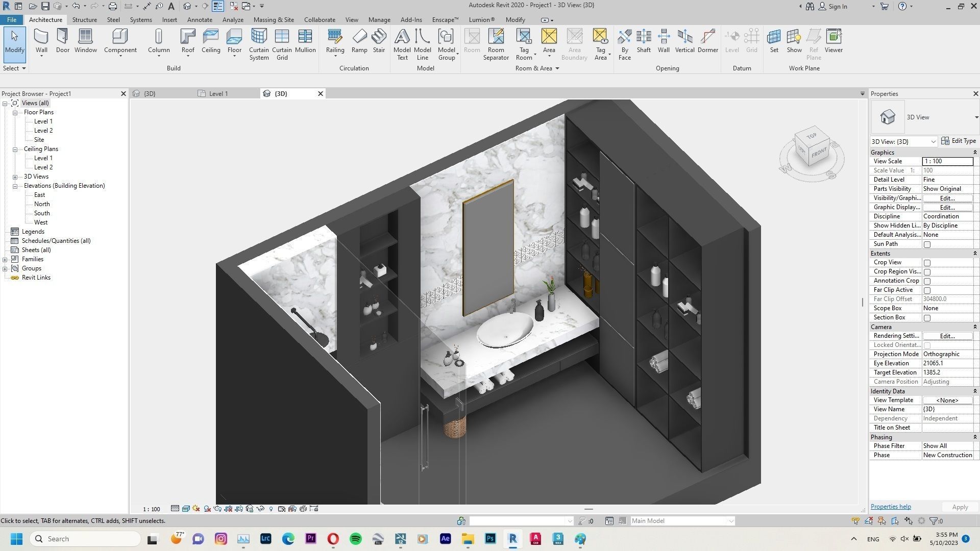Enable Far Clip Active
Image resolution: width=980 pixels, height=551 pixels.
[x=927, y=290]
